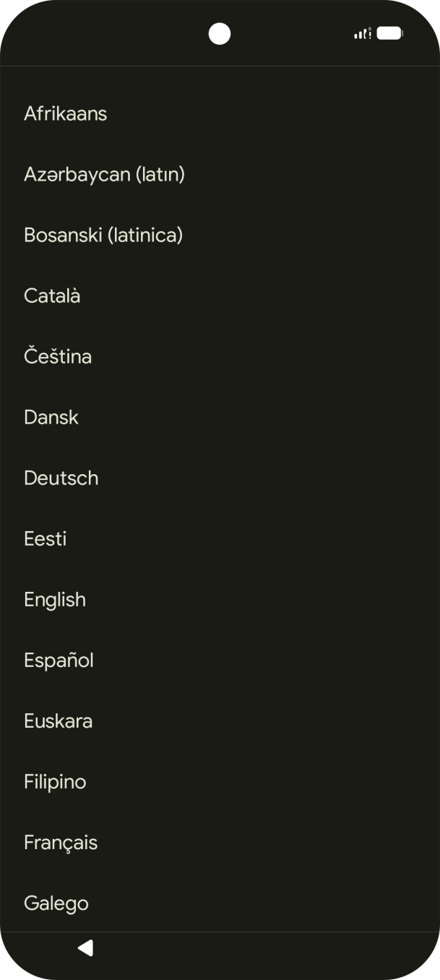
Task: Pick Català from the list
Action: click(x=52, y=296)
